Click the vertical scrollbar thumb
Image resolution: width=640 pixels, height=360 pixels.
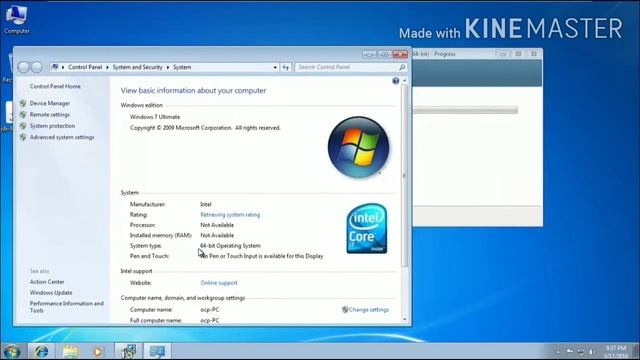pos(404,176)
